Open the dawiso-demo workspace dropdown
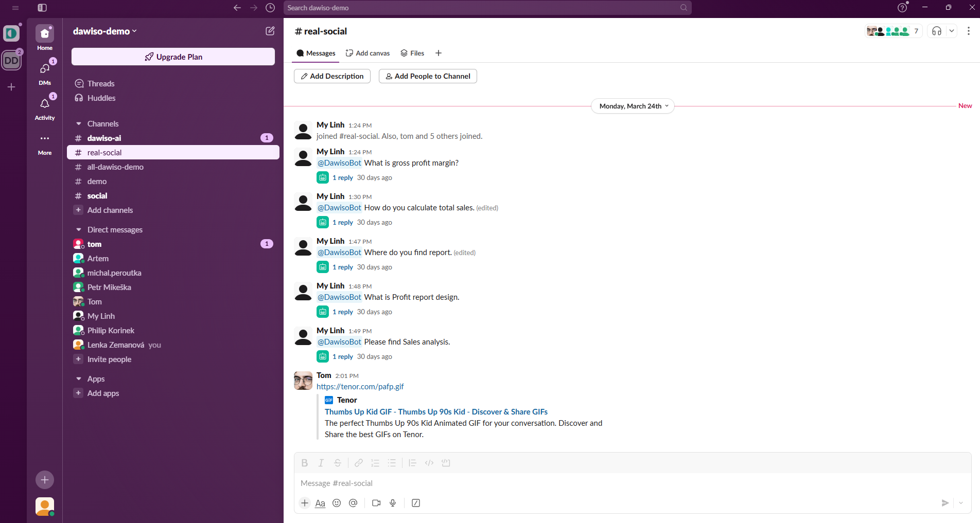The image size is (980, 523). tap(105, 31)
